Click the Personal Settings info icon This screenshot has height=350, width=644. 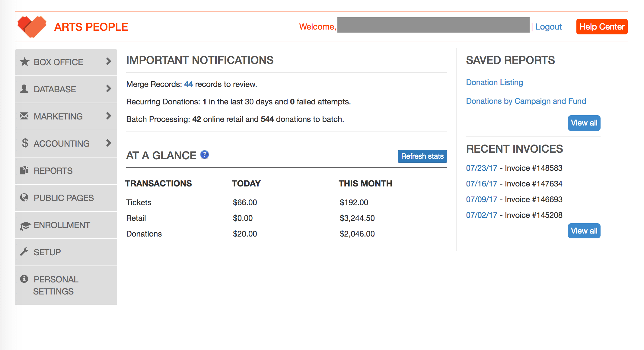pos(24,279)
